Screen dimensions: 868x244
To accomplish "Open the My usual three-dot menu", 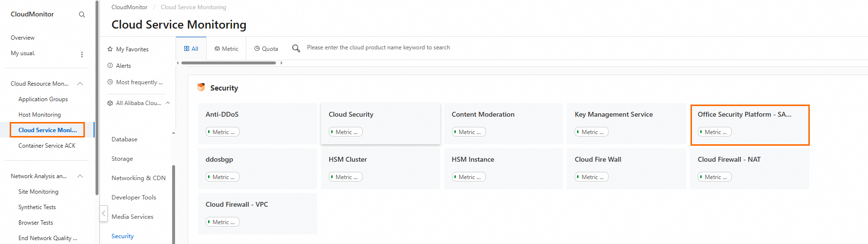I will [82, 54].
